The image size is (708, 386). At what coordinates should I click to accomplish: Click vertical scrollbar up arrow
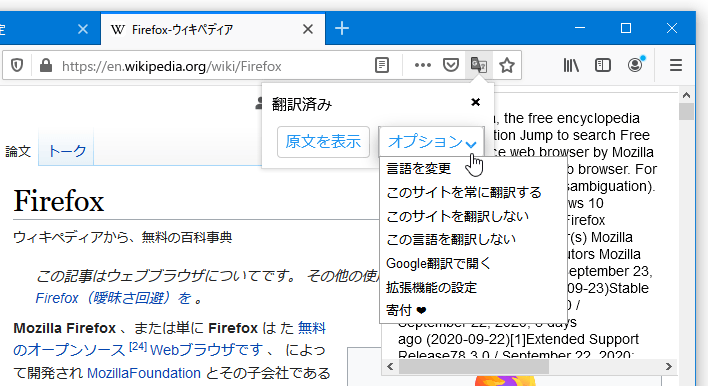click(x=686, y=95)
